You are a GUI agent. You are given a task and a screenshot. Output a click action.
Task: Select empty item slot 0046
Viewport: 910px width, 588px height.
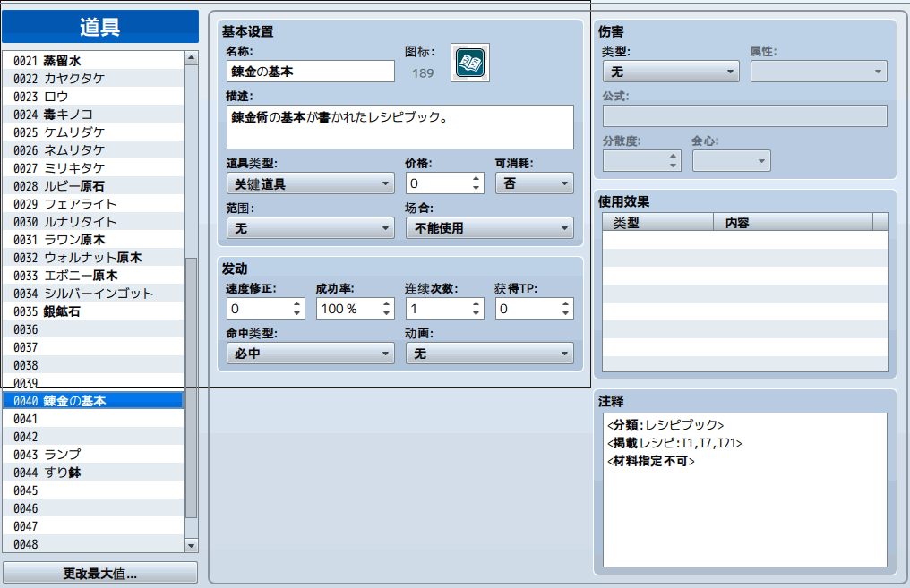tap(93, 508)
